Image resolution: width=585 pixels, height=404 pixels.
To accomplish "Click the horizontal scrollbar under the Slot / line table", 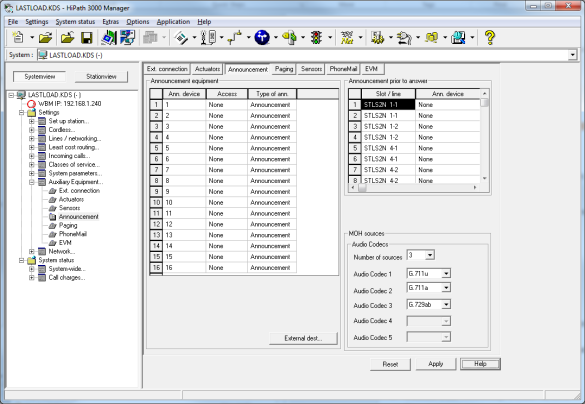I will tap(414, 188).
